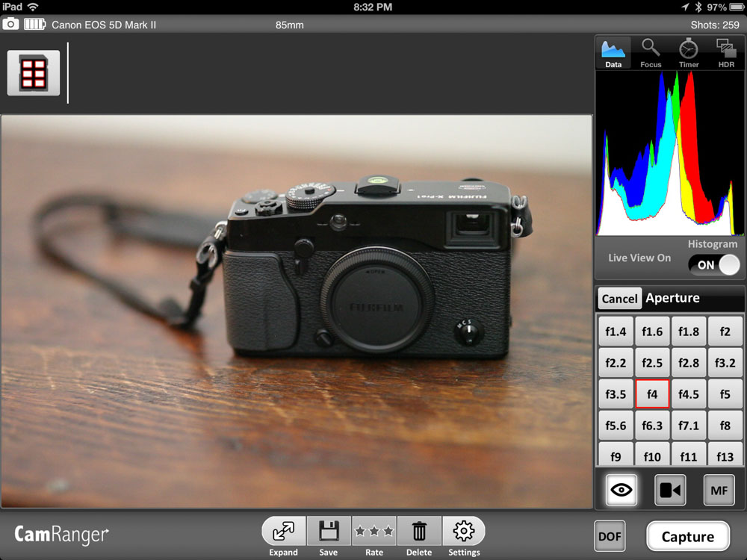
Task: Save the image with floppy disk icon
Action: pos(329,532)
